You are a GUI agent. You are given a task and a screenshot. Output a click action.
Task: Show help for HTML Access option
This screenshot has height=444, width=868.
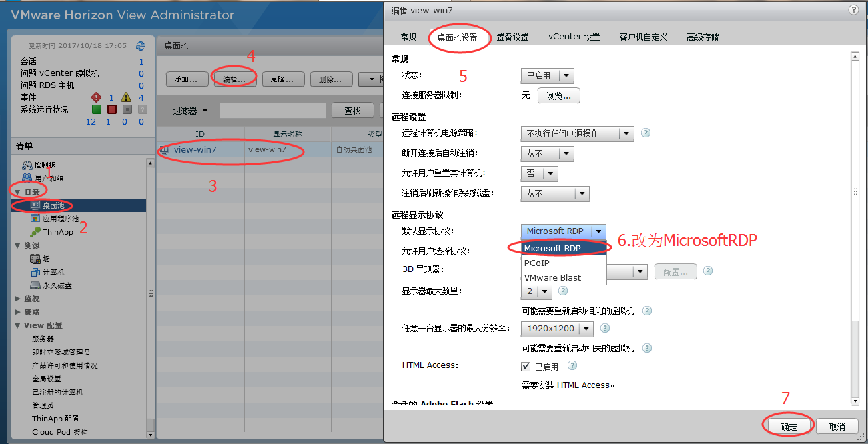pos(572,365)
